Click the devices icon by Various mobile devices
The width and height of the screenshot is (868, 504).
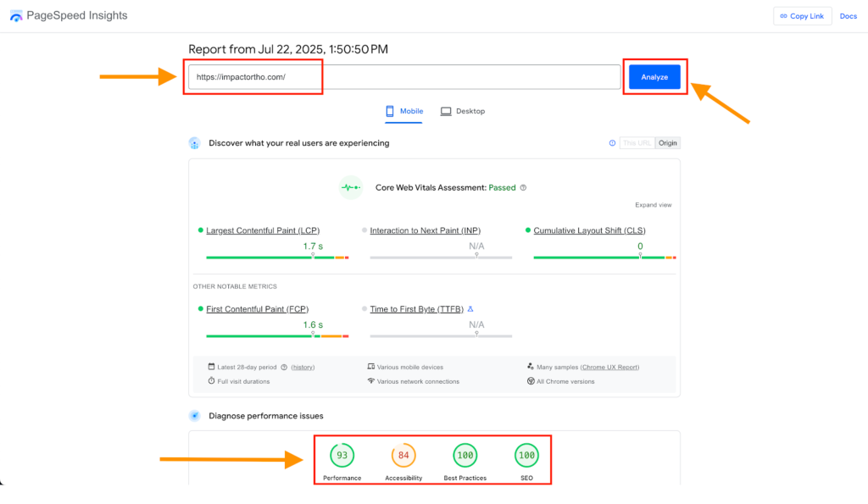[x=371, y=367]
